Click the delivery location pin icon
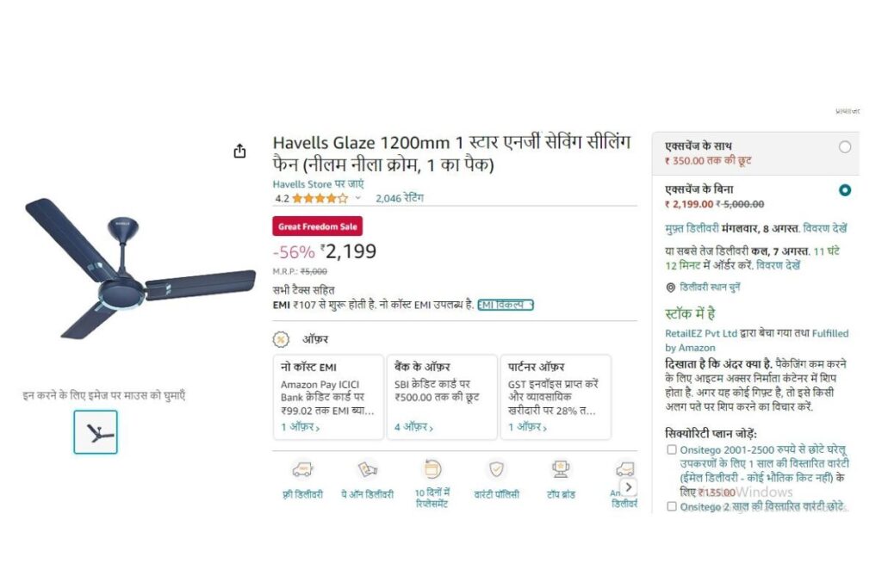Screen dimensions: 882x588 tap(670, 288)
